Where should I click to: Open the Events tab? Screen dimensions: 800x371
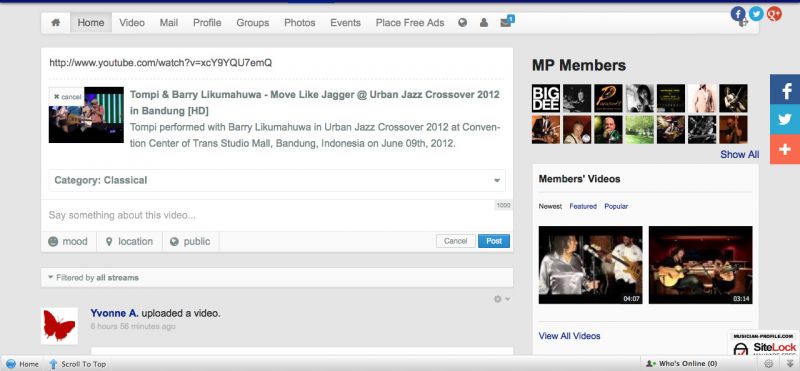click(345, 22)
